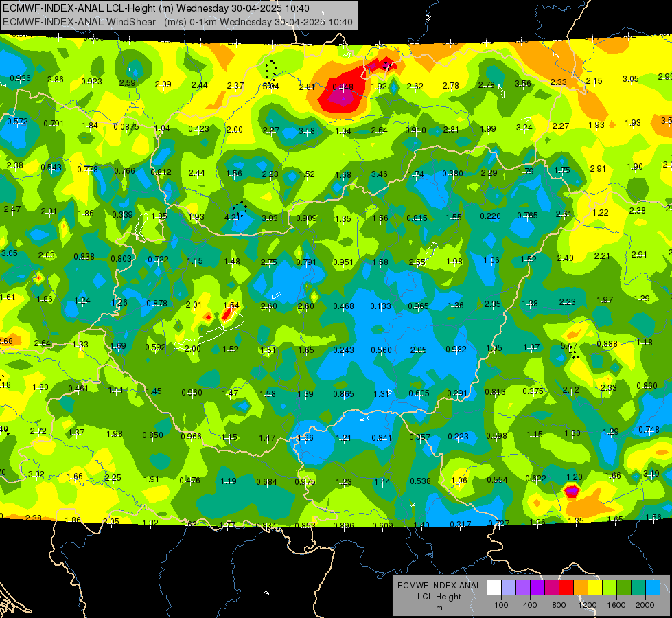Click the legend label 100
Image resolution: width=672 pixels, height=618 pixels.
point(501,605)
